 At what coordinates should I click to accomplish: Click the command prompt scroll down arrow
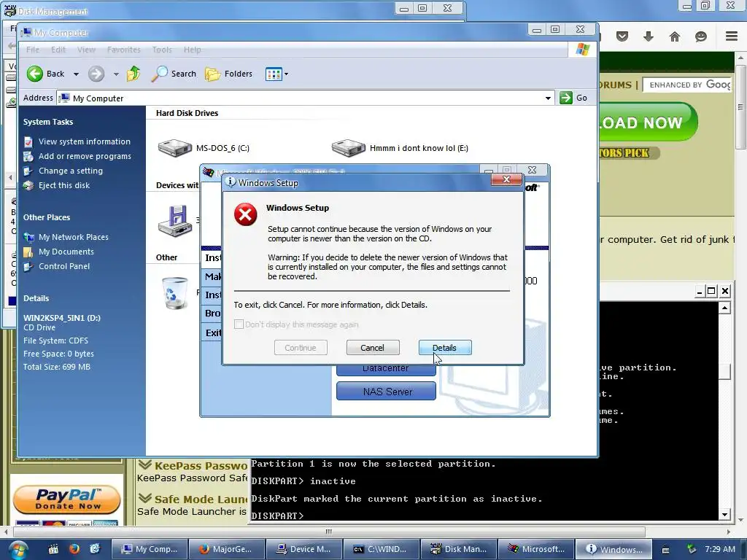724,514
